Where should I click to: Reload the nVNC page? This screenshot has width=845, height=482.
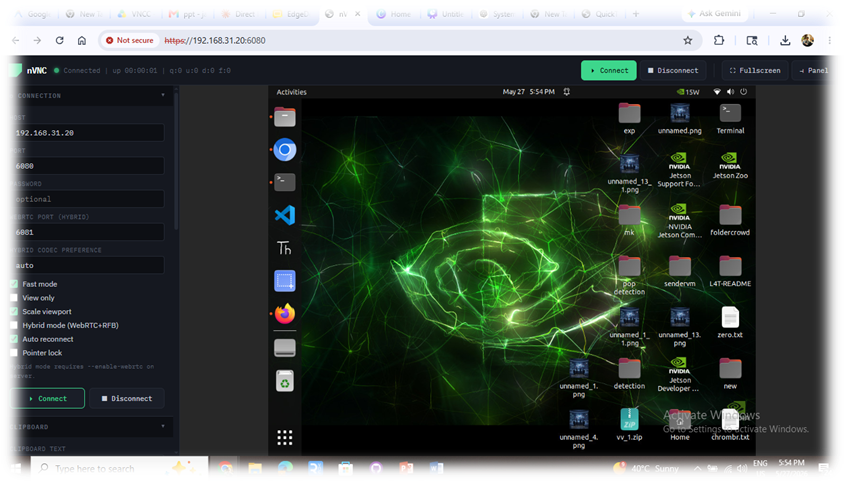click(x=60, y=40)
